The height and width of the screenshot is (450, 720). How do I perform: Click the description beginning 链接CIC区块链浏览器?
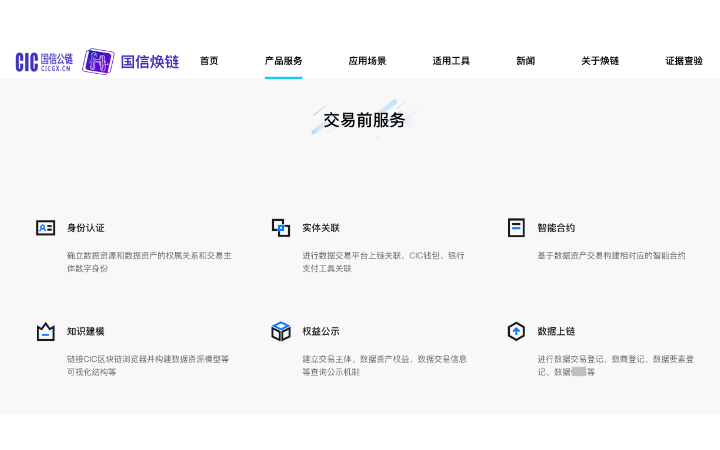click(x=148, y=365)
